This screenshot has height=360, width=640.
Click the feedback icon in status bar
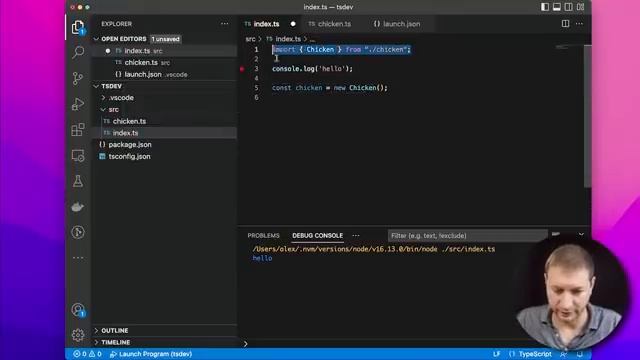point(563,354)
